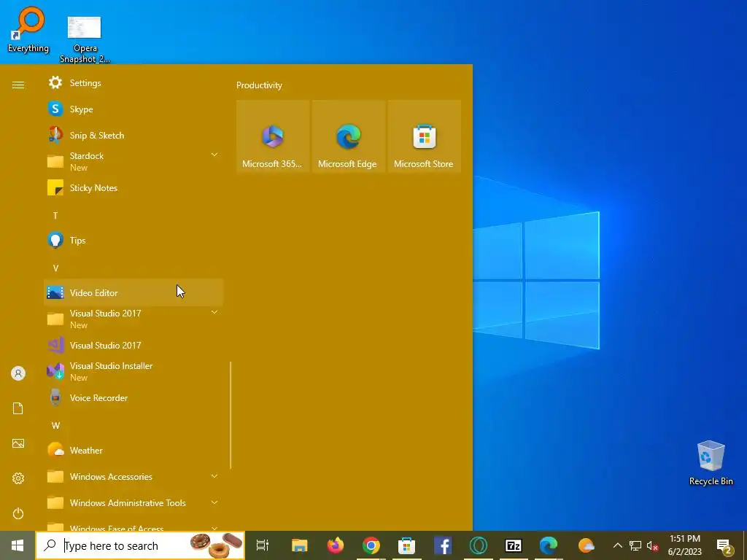Open the Weather app in the list
Screen dimensions: 747x560
(x=133, y=450)
